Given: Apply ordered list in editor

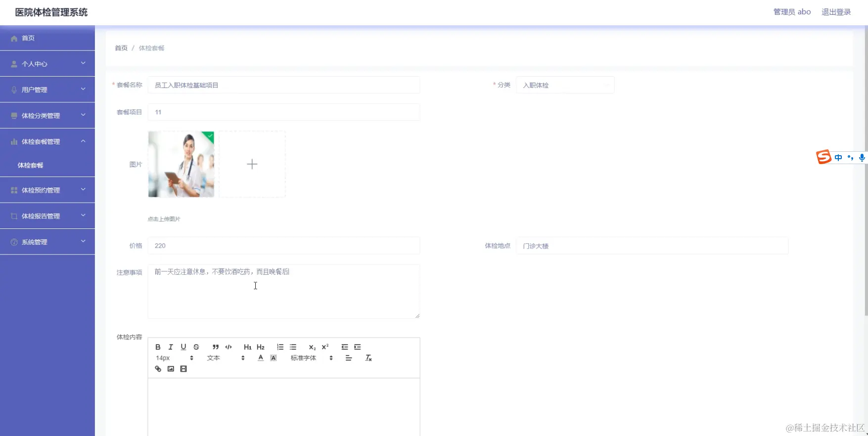Looking at the screenshot, I should pyautogui.click(x=280, y=347).
